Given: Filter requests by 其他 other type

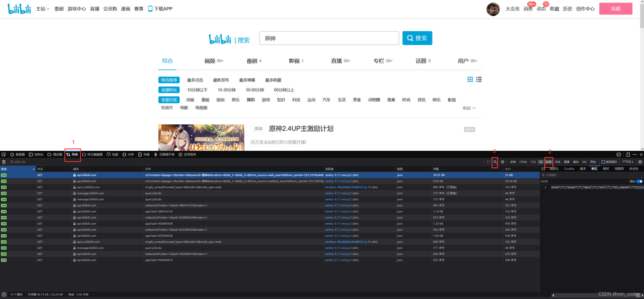Looking at the screenshot, I should (x=593, y=162).
